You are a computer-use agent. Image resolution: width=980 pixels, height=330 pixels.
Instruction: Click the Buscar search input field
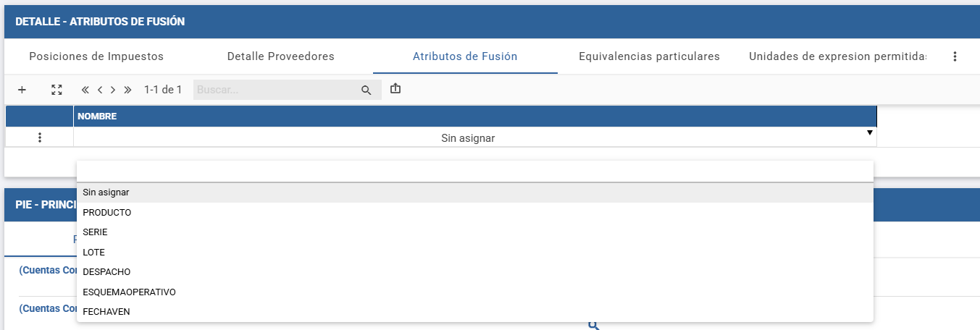(277, 90)
